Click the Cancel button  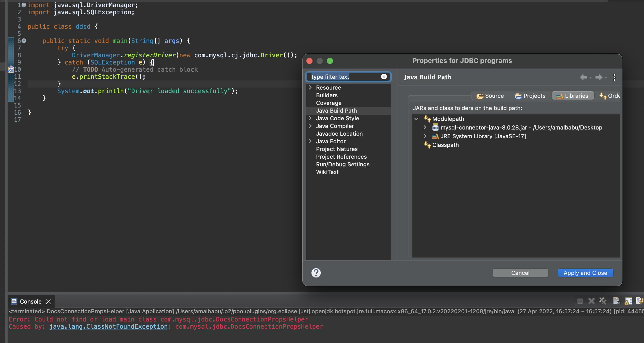coord(520,273)
